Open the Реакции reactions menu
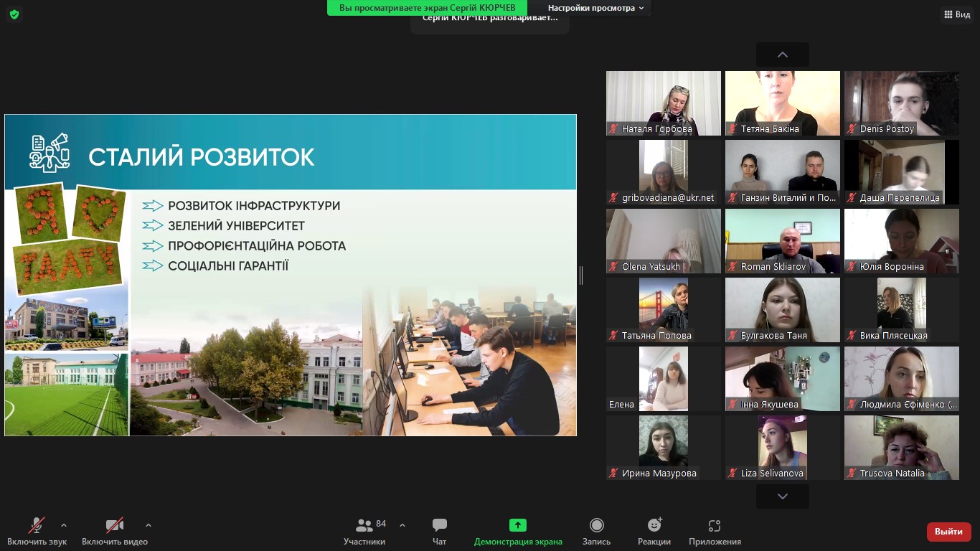The image size is (980, 551). [654, 532]
